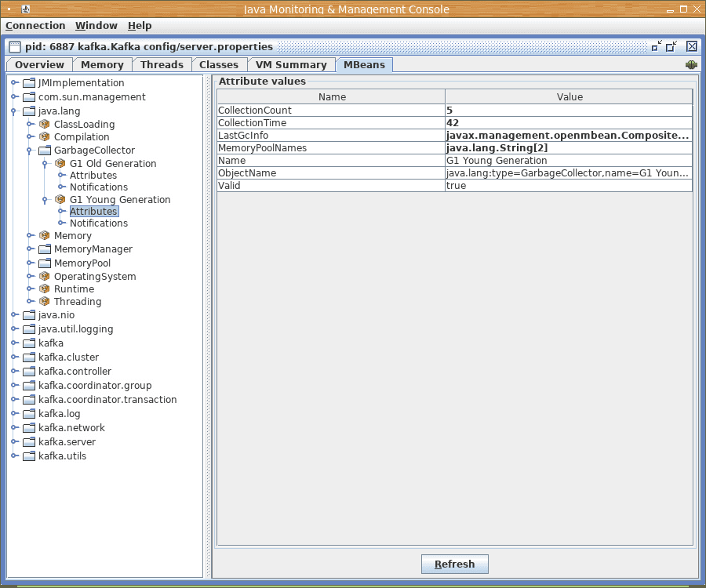706x588 pixels.
Task: Select the kafka.coordinator.transaction tree item
Action: tap(107, 400)
